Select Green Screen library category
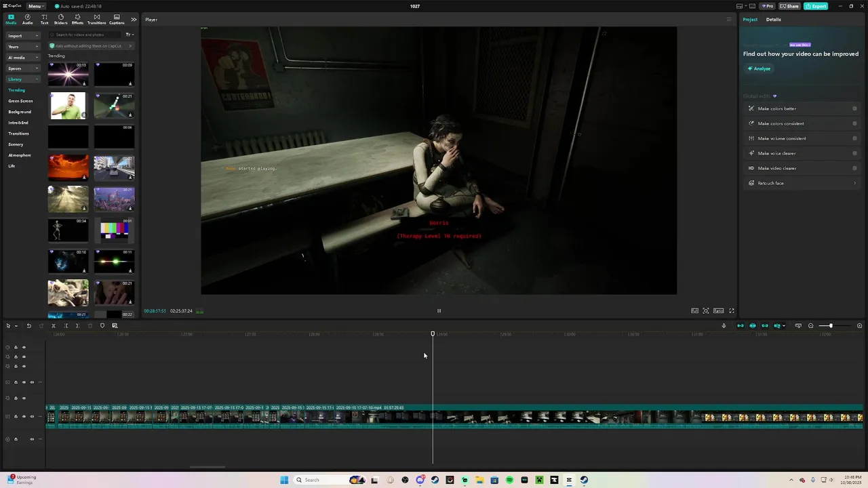Image resolution: width=868 pixels, height=488 pixels. pos(20,101)
